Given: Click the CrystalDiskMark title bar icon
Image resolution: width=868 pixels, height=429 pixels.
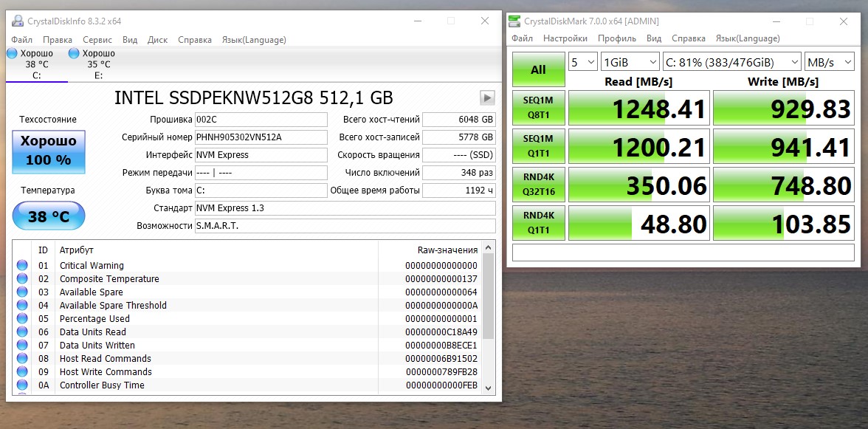Looking at the screenshot, I should 514,21.
